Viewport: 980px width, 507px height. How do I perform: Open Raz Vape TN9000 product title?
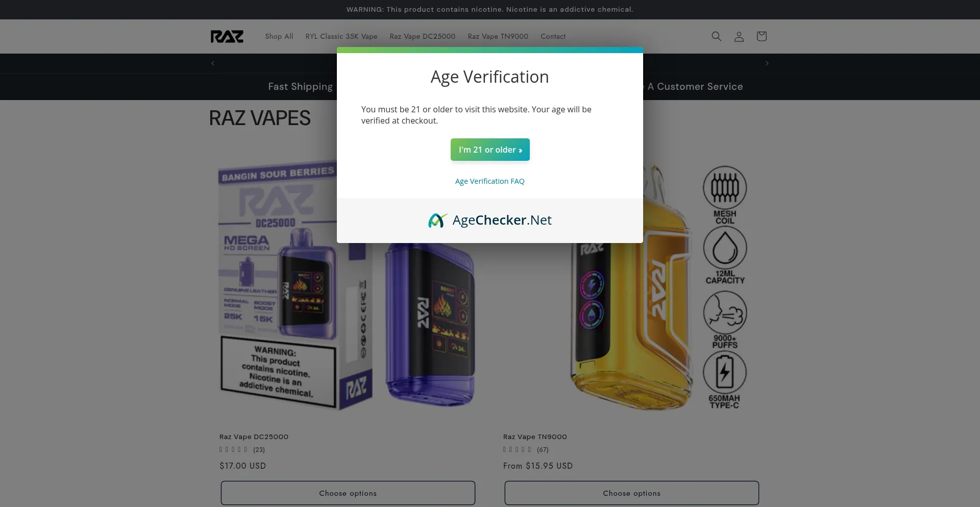[x=535, y=437]
